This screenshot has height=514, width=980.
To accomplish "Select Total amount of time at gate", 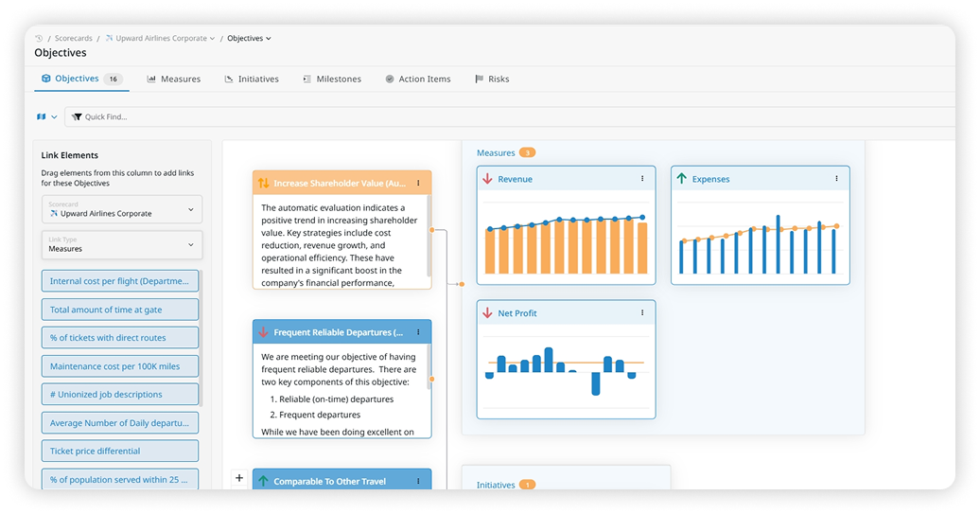I will click(x=120, y=310).
